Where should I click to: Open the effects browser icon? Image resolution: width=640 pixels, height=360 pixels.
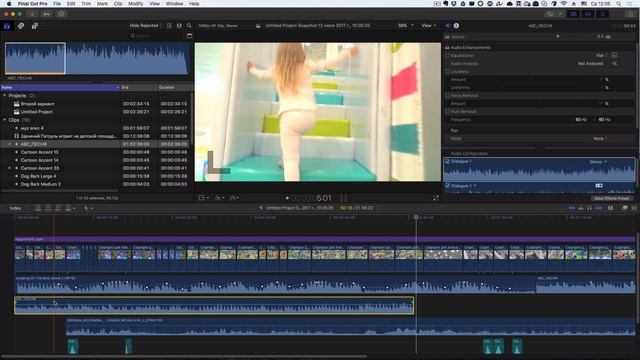point(625,208)
